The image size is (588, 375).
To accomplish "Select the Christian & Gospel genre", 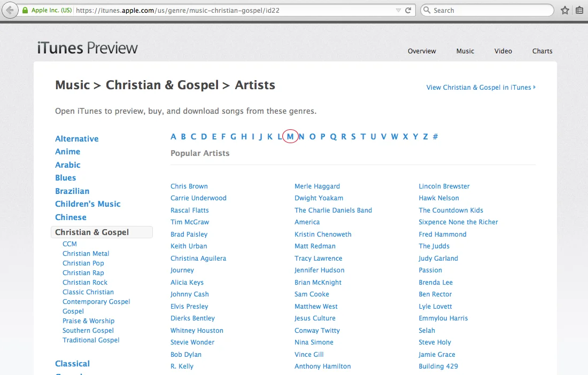I will click(102, 232).
